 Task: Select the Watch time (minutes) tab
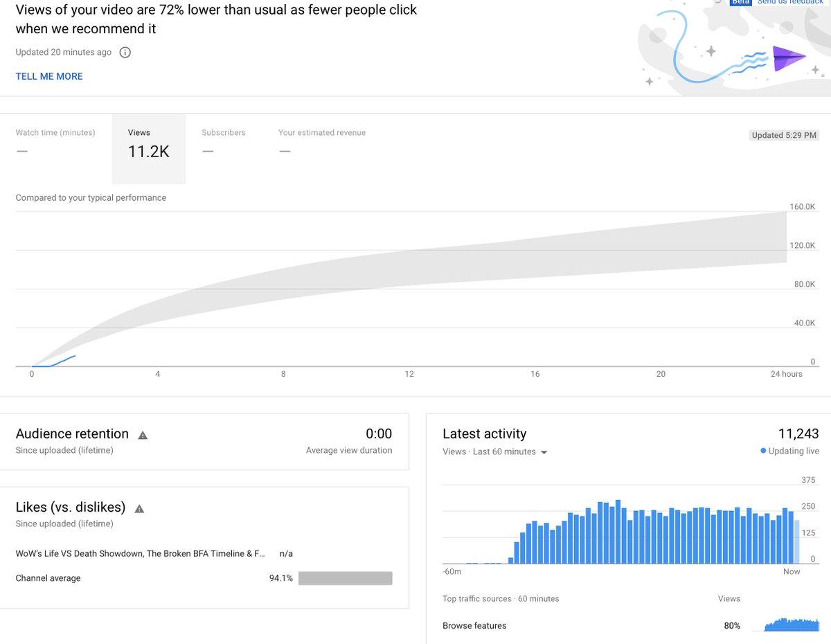pyautogui.click(x=55, y=148)
